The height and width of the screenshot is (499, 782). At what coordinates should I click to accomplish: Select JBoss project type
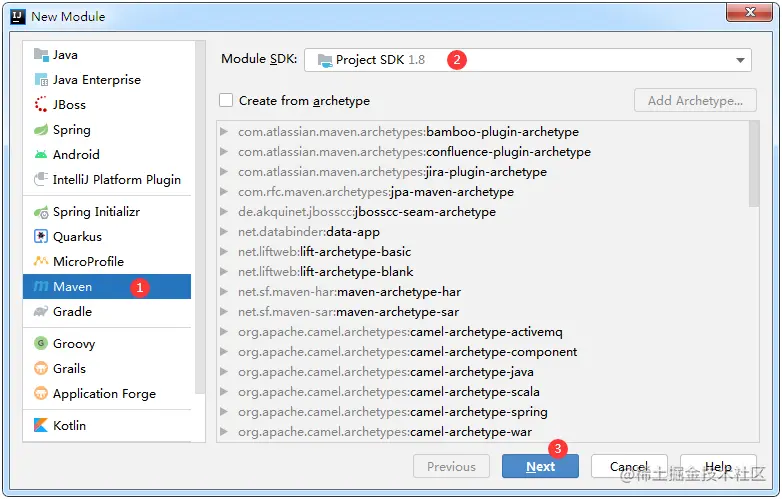tap(107, 104)
